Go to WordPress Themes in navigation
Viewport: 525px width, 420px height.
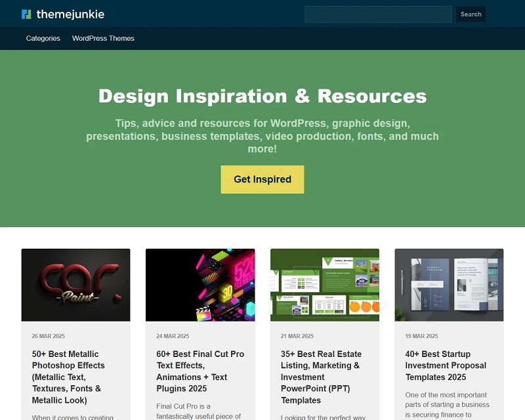pyautogui.click(x=103, y=39)
